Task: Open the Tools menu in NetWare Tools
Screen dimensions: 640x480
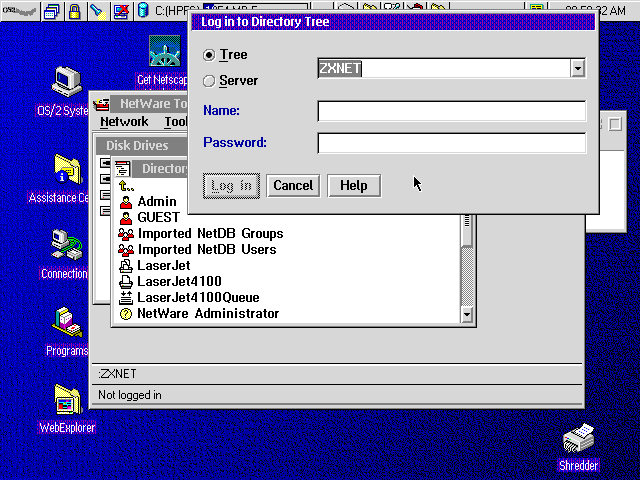Action: 176,122
